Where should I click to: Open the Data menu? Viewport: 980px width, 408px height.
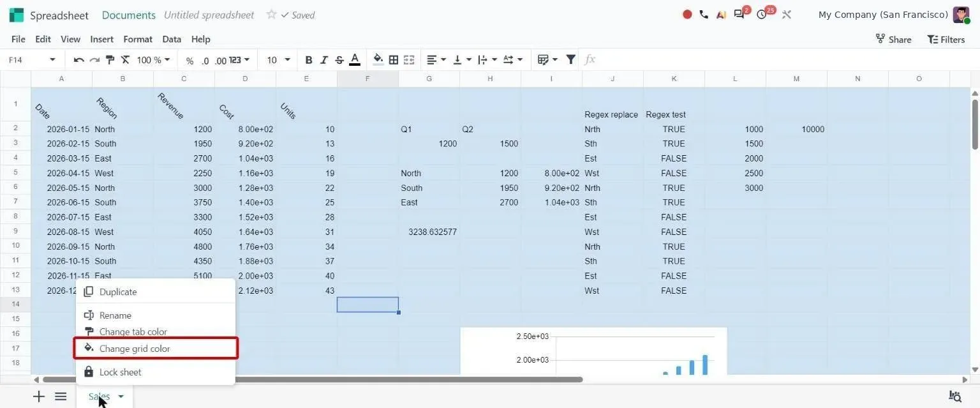click(x=172, y=39)
